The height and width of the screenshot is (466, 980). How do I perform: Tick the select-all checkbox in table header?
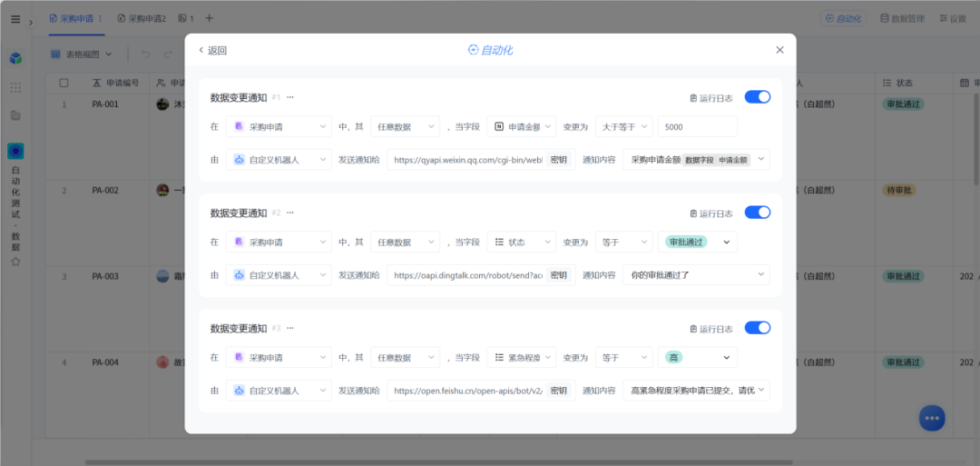(x=64, y=83)
